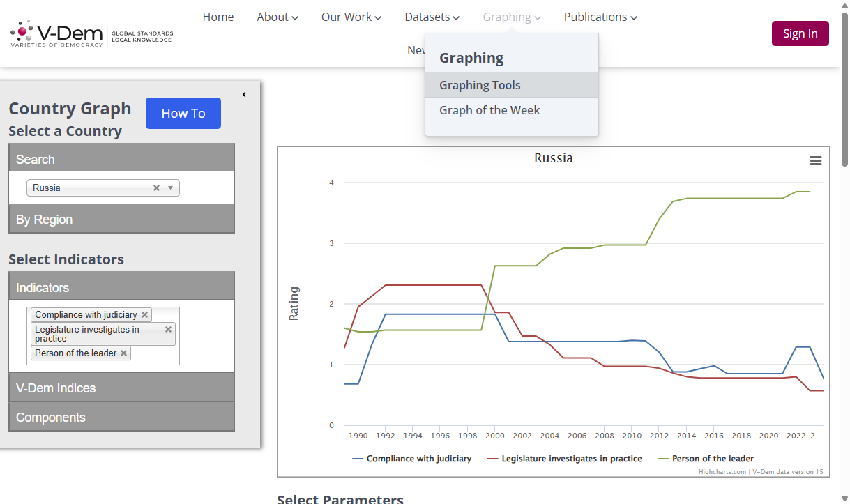Open the How To guide
Screen dimensions: 850x504
tap(183, 113)
